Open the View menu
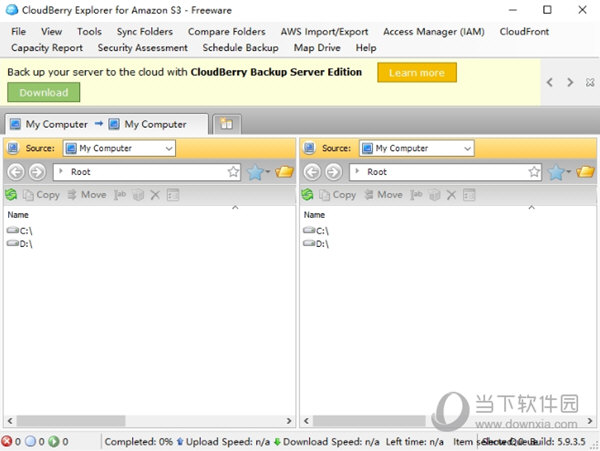Viewport: 600px width, 451px height. (x=51, y=32)
